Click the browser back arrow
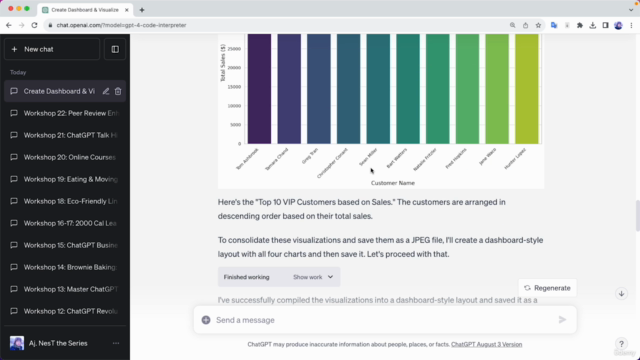This screenshot has height=360, width=640. pos(9,25)
